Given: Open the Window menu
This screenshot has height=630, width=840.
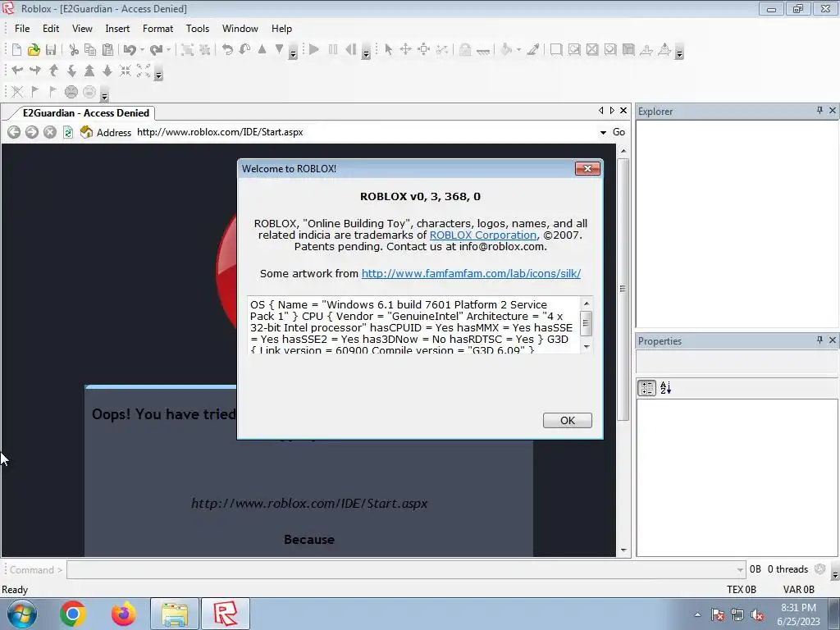Looking at the screenshot, I should coord(240,29).
